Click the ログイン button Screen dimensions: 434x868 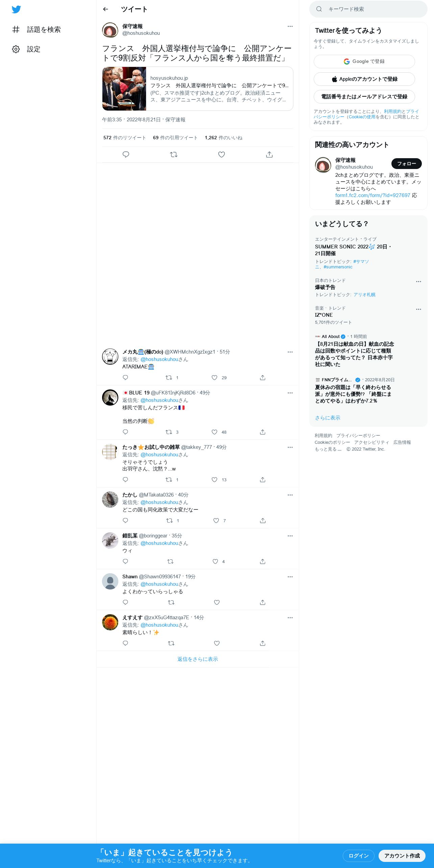358,855
